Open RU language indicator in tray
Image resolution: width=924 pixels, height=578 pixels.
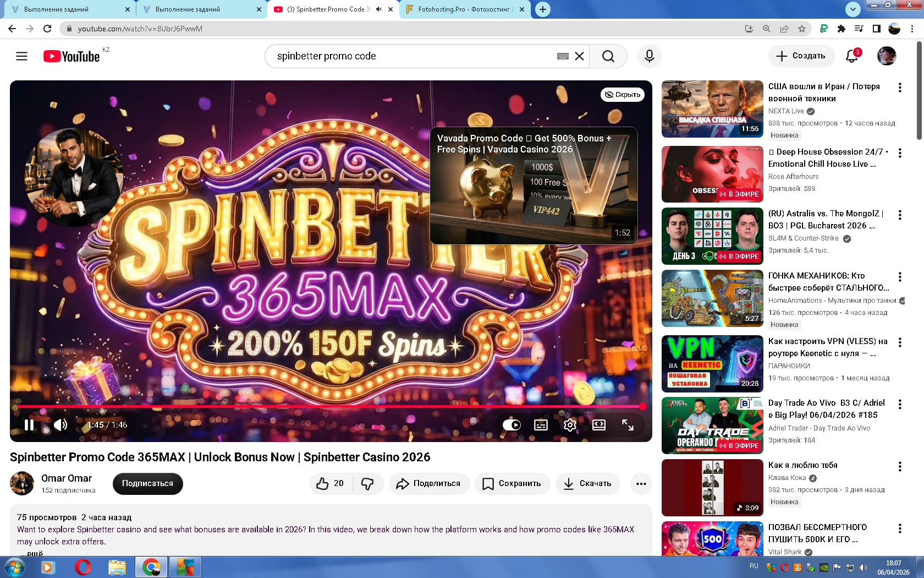pos(754,566)
